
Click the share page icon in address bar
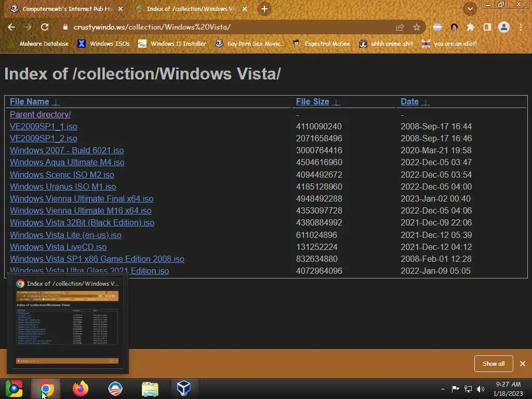coord(400,28)
